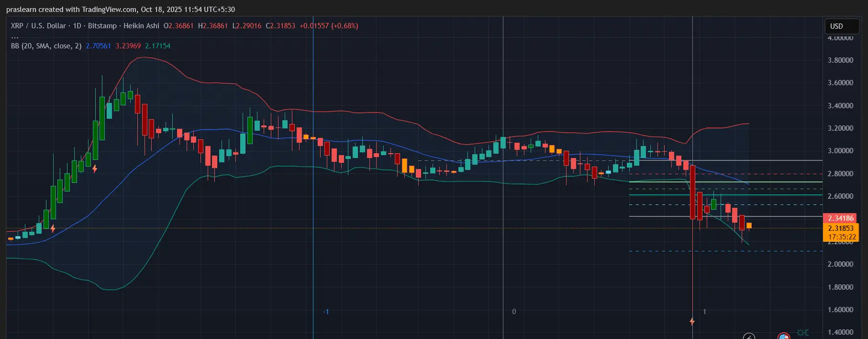This screenshot has width=868, height=339.
Task: Select the XRP / U.S. Dollar symbol title
Action: (38, 26)
